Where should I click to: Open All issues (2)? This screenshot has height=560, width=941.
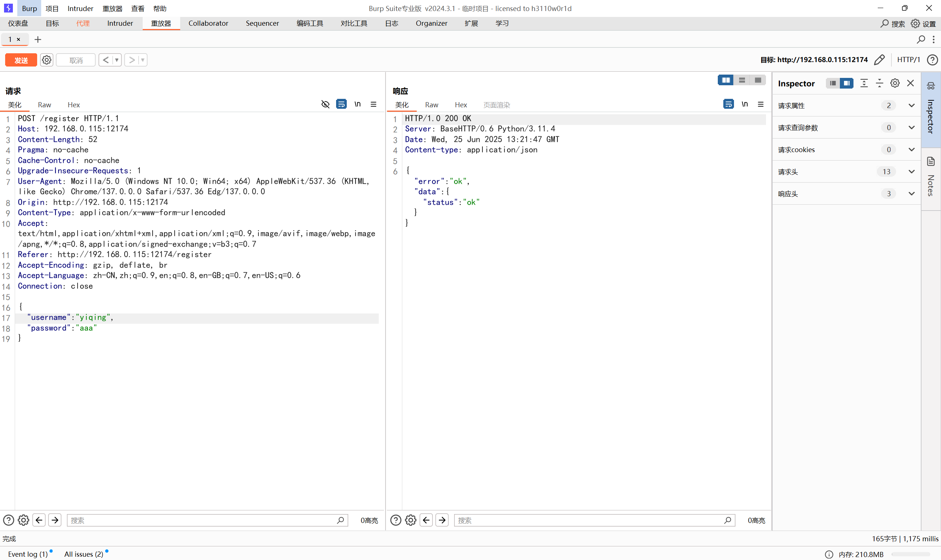pyautogui.click(x=83, y=554)
